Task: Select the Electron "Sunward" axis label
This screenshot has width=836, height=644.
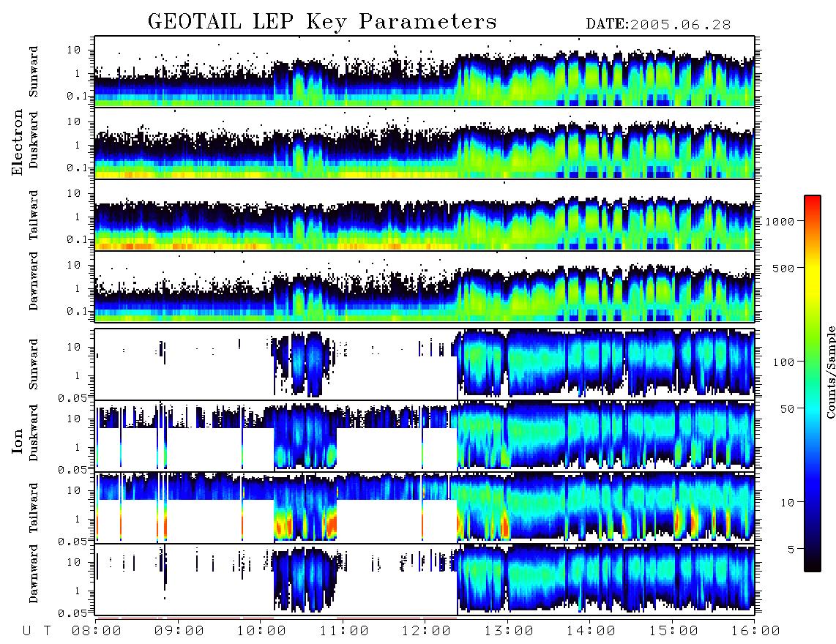Action: tap(34, 72)
